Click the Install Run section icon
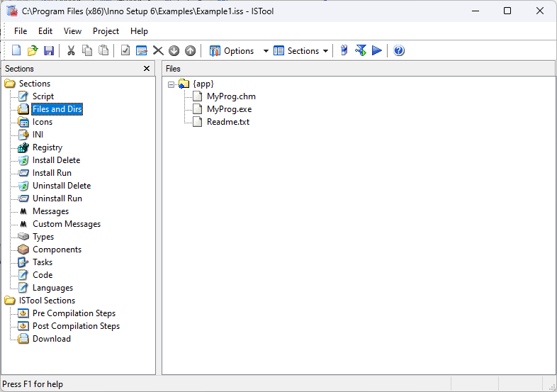This screenshot has width=557, height=392. (23, 173)
